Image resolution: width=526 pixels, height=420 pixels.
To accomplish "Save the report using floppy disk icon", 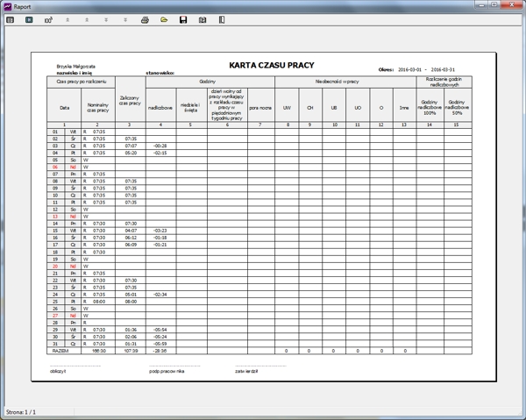I will point(183,19).
